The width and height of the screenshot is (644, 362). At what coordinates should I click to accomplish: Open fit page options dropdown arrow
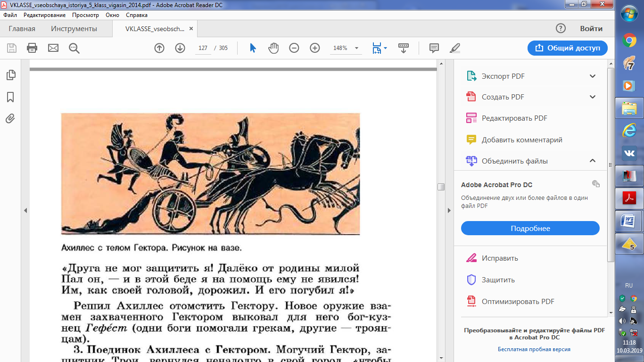[385, 48]
